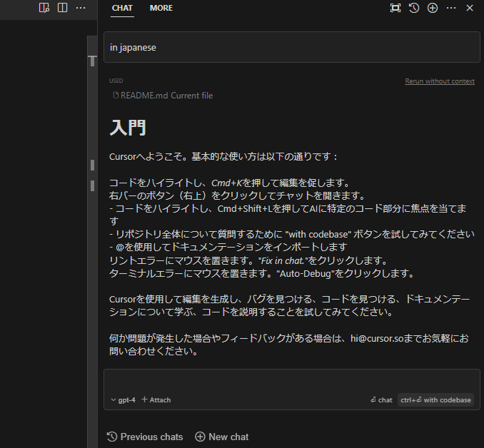Click the Cmd+Shift+L text in the response

point(245,209)
